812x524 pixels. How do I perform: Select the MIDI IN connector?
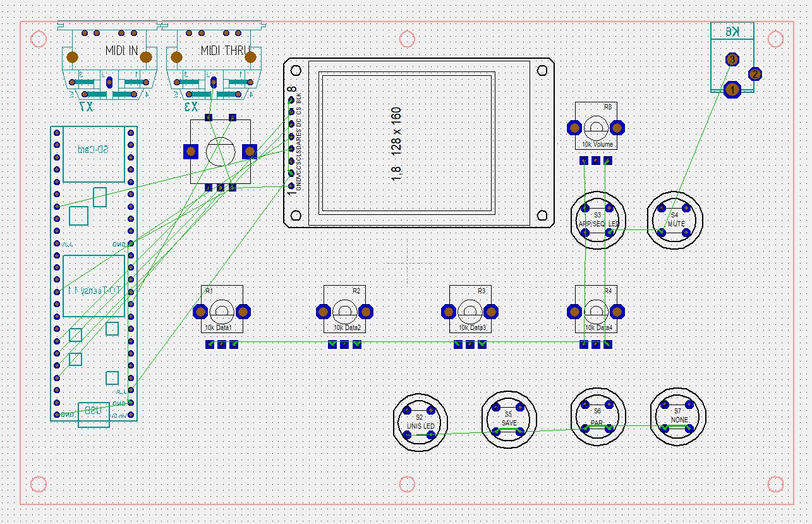(109, 62)
